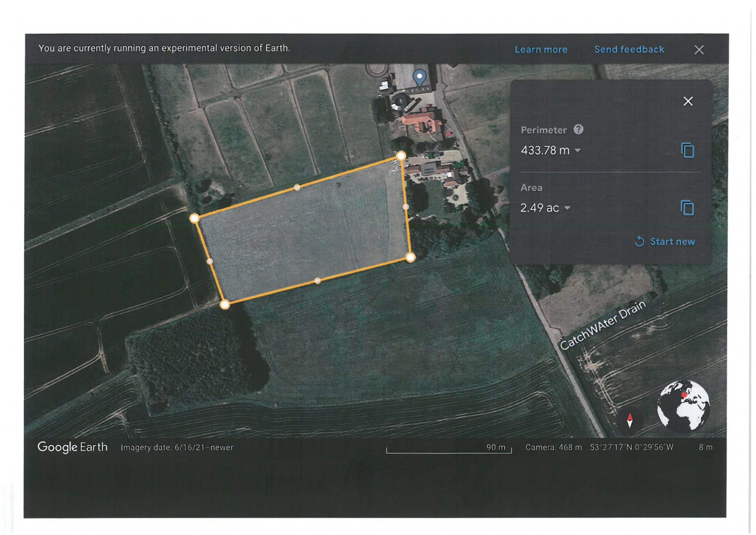Click the CatchWAter Drain map label

click(x=602, y=325)
